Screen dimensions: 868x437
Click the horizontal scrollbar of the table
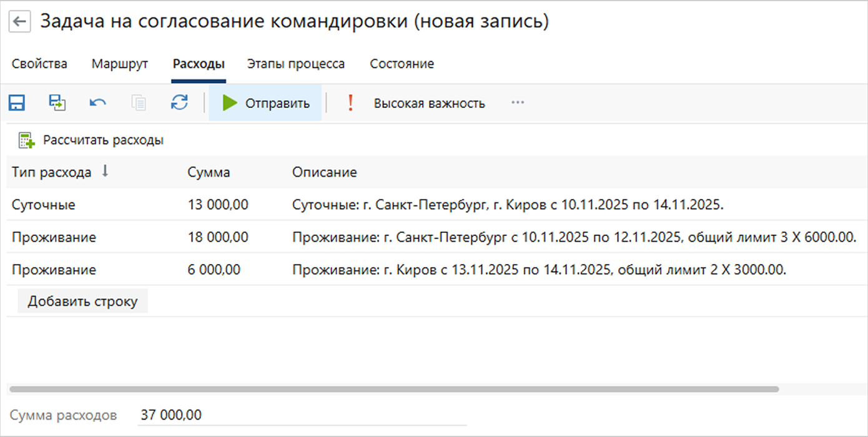point(393,389)
